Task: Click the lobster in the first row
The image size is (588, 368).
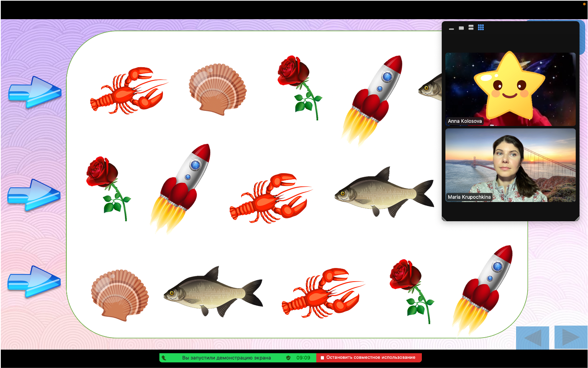Action: [x=129, y=91]
